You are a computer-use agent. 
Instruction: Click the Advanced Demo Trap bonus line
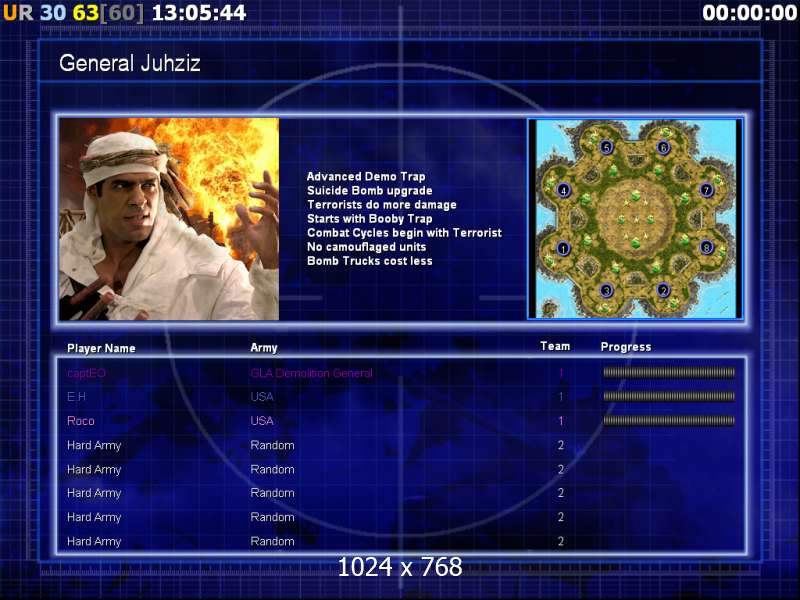tap(366, 177)
